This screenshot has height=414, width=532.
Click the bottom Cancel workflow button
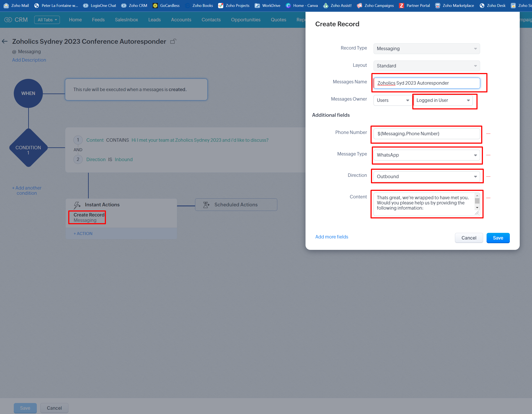click(x=54, y=408)
